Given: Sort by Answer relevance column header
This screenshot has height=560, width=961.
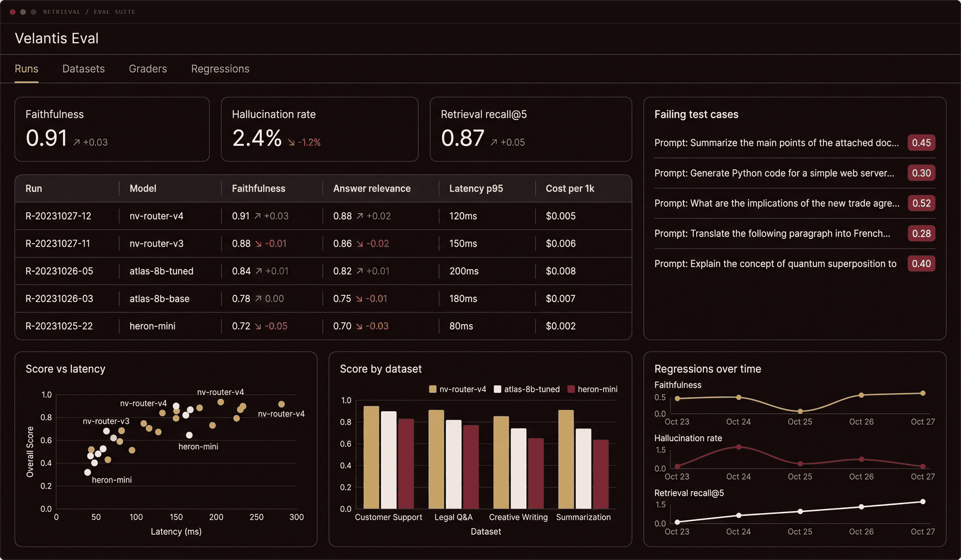Looking at the screenshot, I should coord(372,188).
